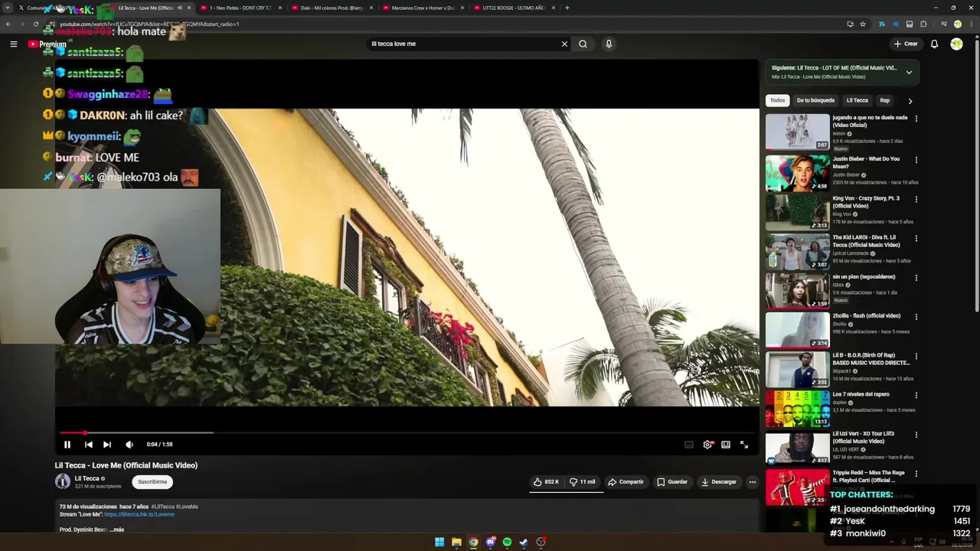Open OBS Studio from taskbar
This screenshot has height=551, width=980.
[x=541, y=542]
